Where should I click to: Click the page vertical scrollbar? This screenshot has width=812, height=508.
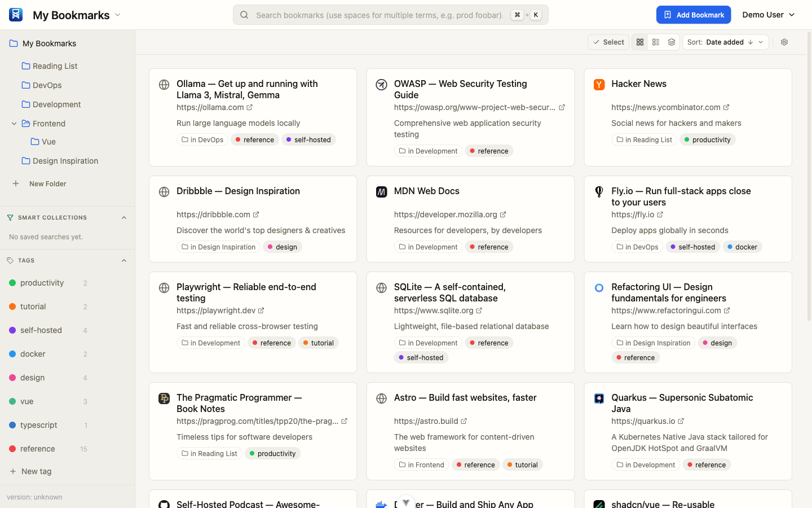809,175
